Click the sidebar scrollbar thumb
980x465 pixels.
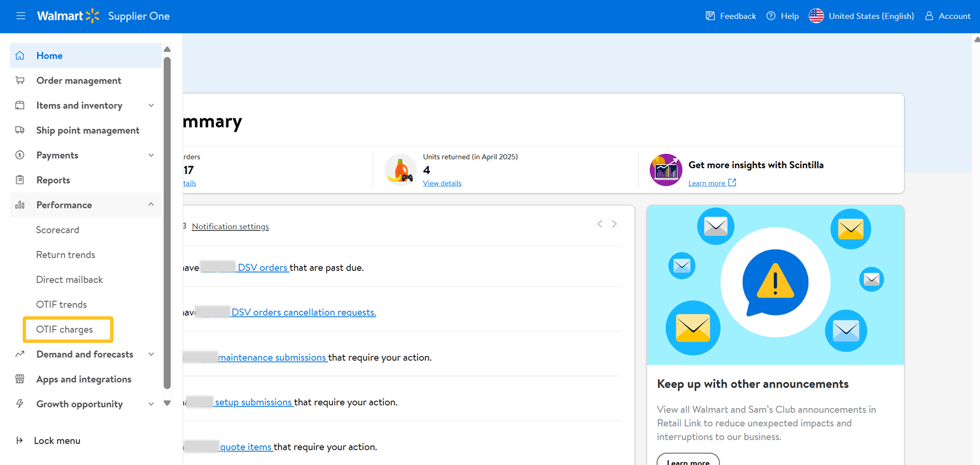[x=167, y=222]
